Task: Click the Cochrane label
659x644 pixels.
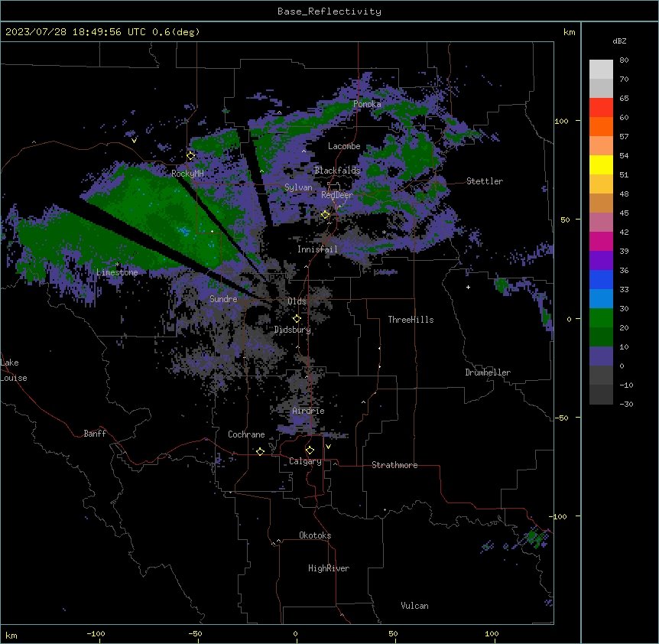Action: coord(246,434)
